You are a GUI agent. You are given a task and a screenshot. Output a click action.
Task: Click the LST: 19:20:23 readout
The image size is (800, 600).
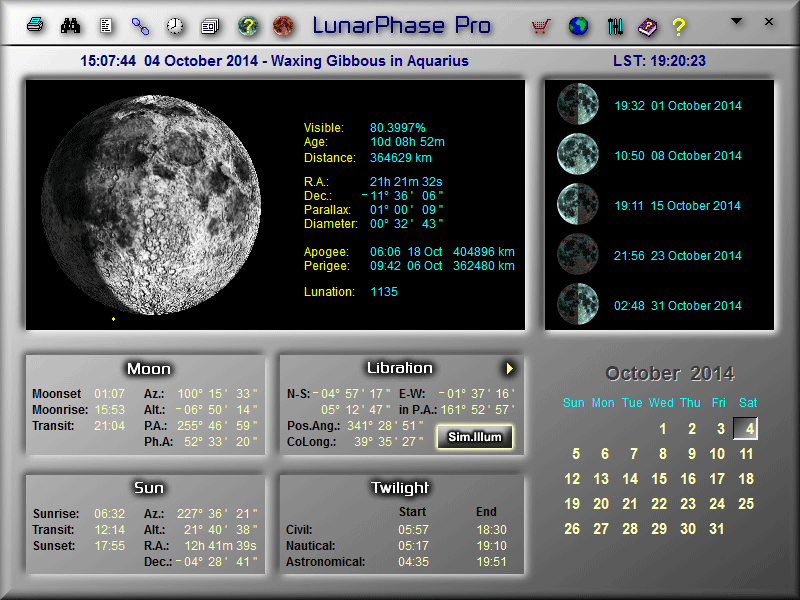[x=659, y=61]
